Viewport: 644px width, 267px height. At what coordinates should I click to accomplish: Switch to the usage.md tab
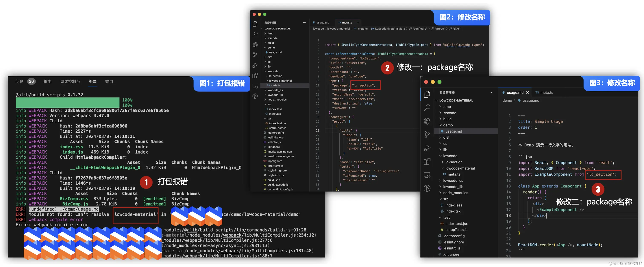[323, 23]
